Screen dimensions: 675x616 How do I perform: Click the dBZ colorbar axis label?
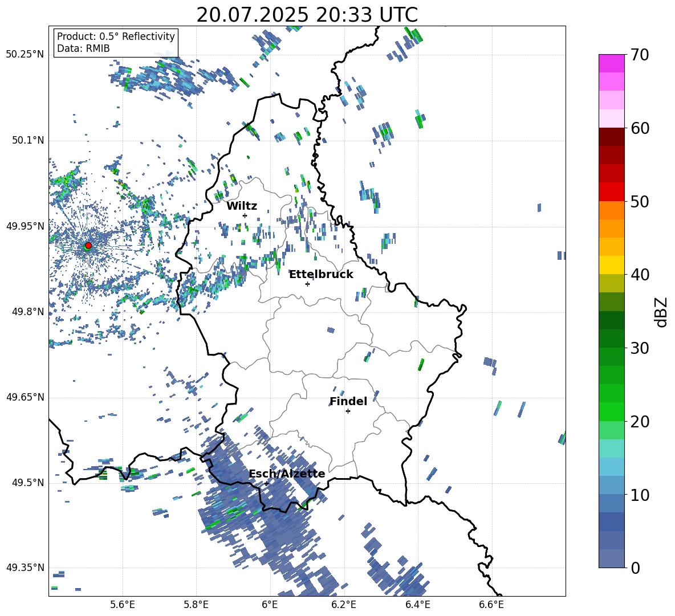(x=662, y=312)
